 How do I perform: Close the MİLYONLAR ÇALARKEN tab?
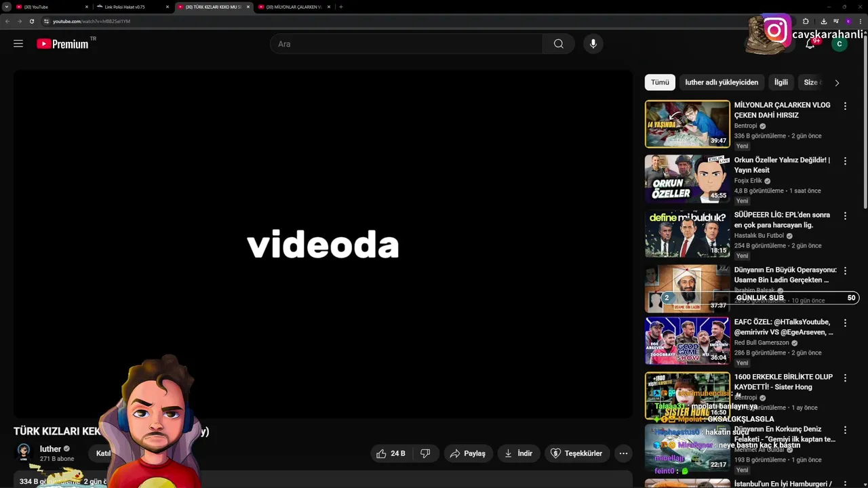tap(329, 7)
